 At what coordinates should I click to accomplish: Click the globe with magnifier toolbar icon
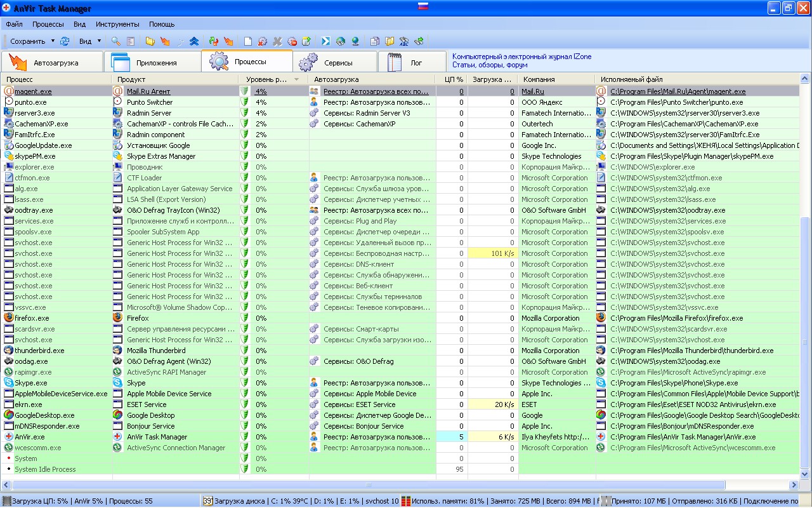(341, 41)
